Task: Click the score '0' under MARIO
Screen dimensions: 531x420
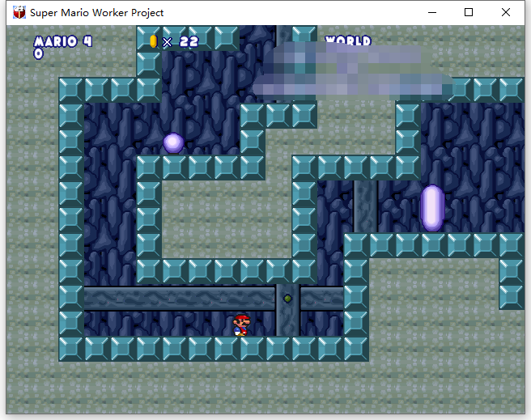Action: [38, 53]
